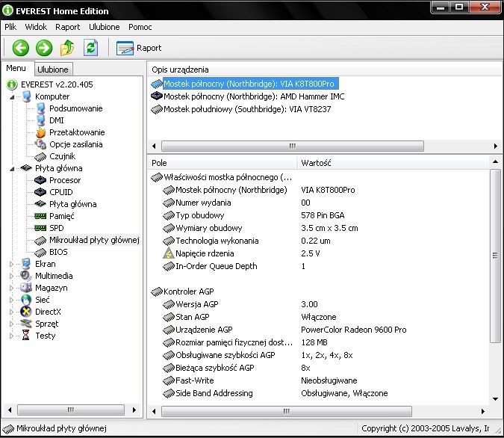504x438 pixels.
Task: Open the Widok menu
Action: pyautogui.click(x=36, y=27)
